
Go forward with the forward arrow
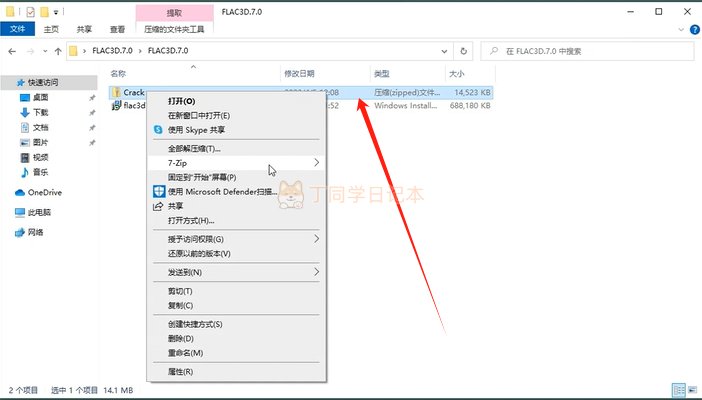click(x=30, y=52)
